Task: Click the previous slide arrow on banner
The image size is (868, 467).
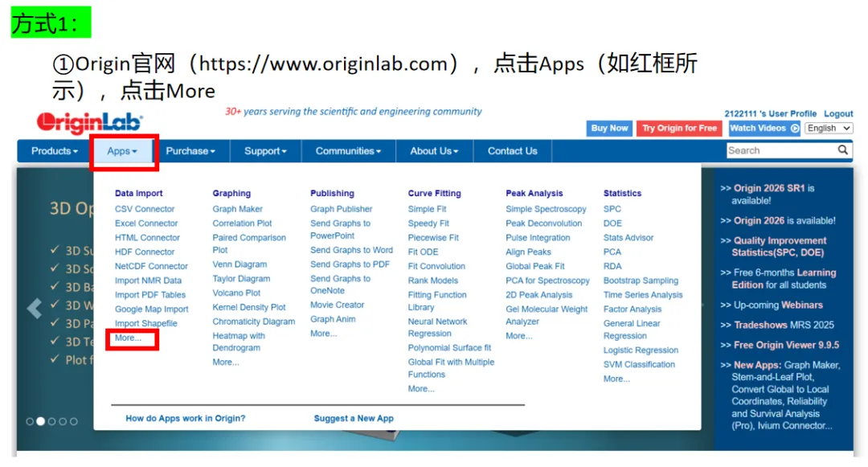Action: (35, 308)
